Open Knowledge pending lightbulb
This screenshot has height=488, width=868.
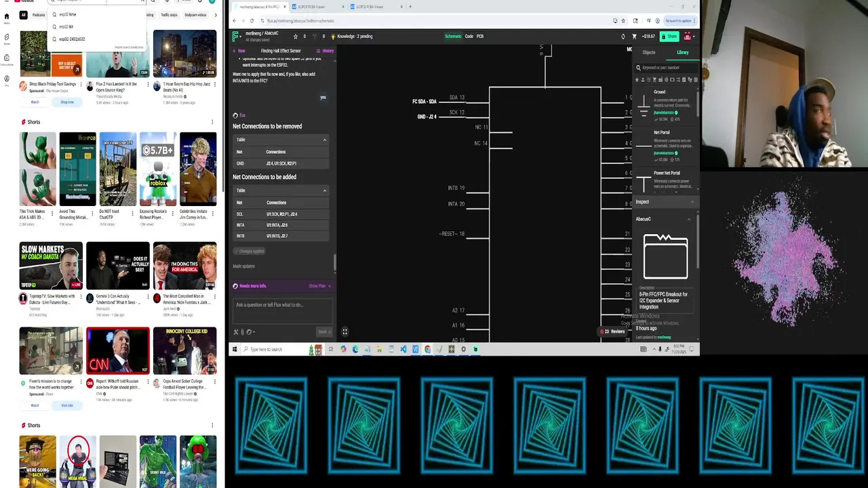[x=333, y=37]
